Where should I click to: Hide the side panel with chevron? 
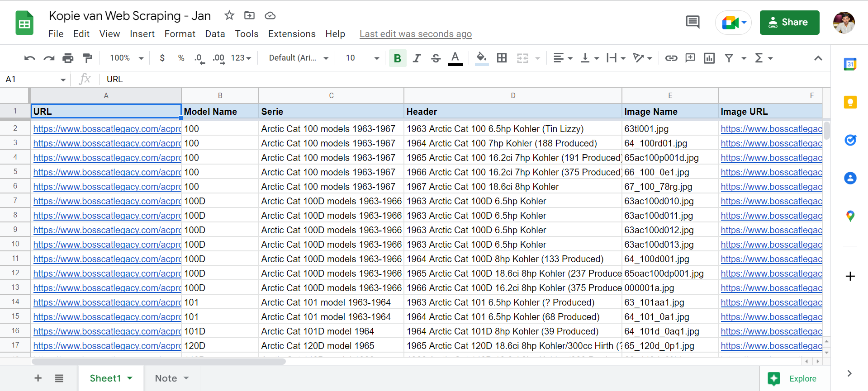coord(849,373)
